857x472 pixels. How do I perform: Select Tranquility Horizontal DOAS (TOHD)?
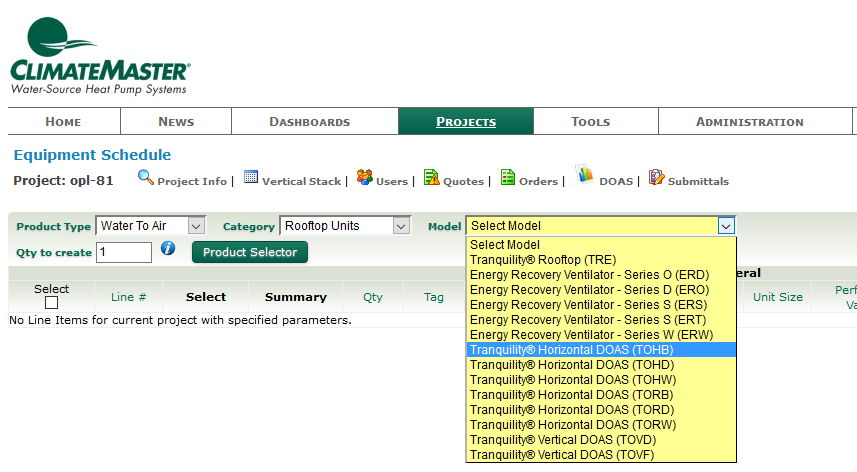[x=601, y=365]
